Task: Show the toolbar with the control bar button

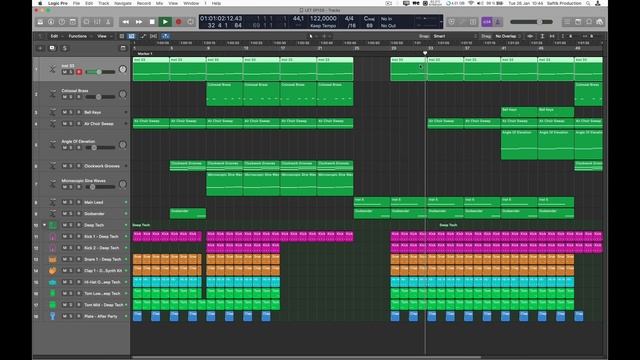Action: tap(73, 22)
